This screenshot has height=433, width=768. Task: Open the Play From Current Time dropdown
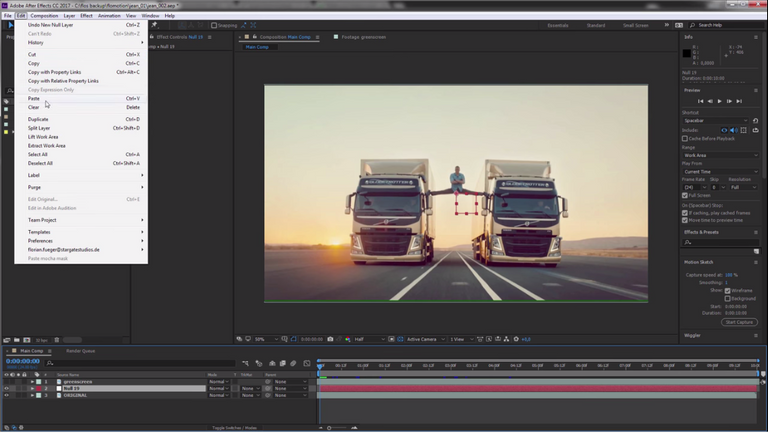point(720,172)
